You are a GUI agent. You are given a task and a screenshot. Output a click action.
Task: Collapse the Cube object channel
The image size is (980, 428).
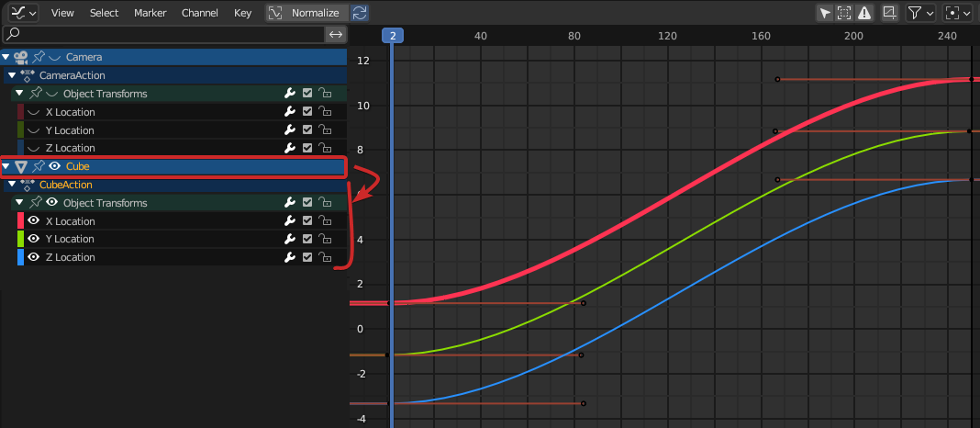tap(6, 166)
